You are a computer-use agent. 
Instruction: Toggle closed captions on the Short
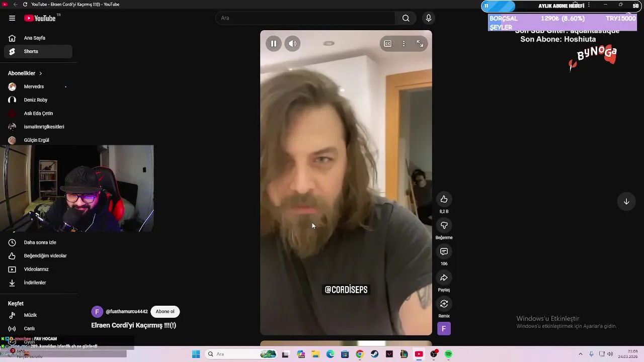click(x=388, y=44)
